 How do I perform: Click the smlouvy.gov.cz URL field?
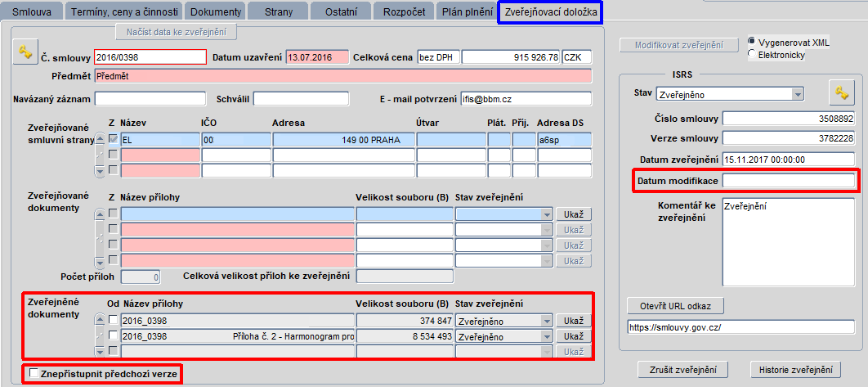[741, 327]
